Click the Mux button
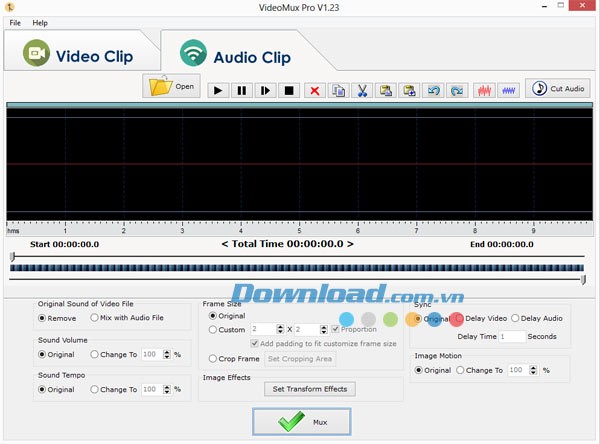600x444 pixels. [x=302, y=422]
